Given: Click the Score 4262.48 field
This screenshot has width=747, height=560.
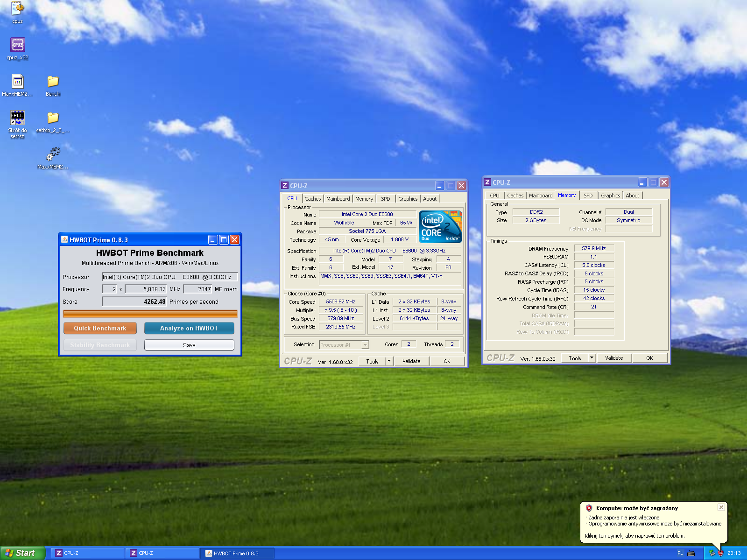Looking at the screenshot, I should (x=134, y=302).
